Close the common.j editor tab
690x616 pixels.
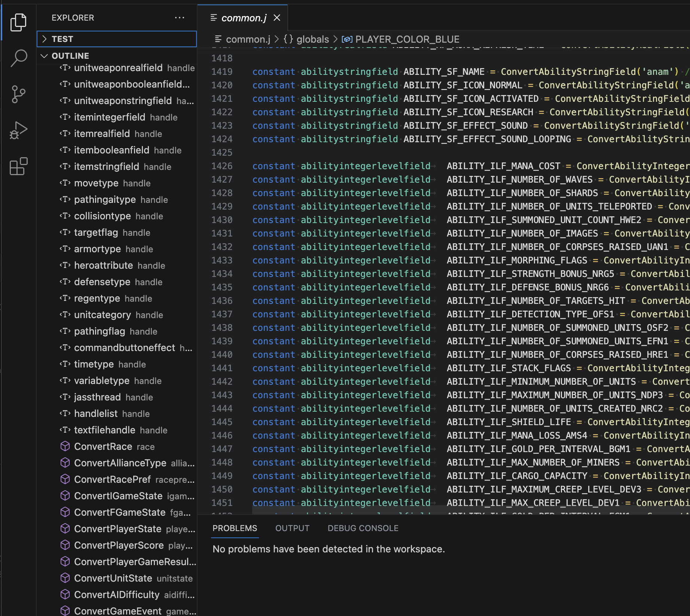[x=277, y=18]
